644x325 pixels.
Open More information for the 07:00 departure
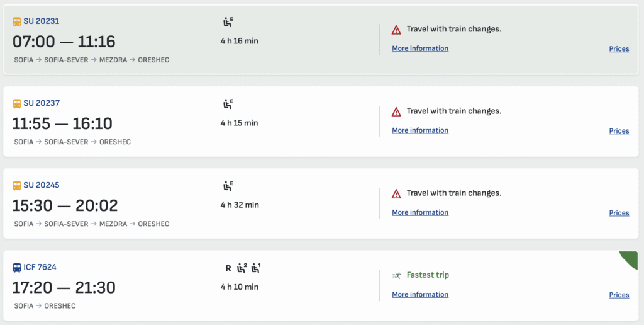point(420,48)
